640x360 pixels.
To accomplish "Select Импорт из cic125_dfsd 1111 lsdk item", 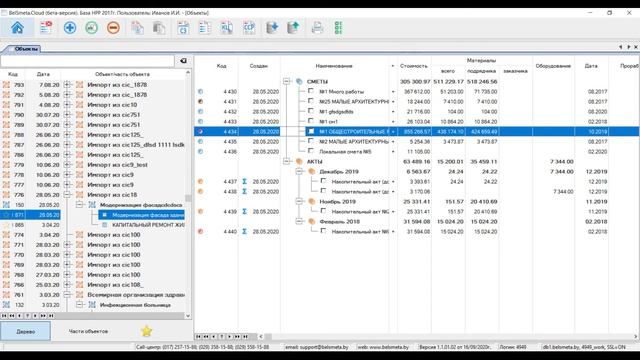I will 136,144.
